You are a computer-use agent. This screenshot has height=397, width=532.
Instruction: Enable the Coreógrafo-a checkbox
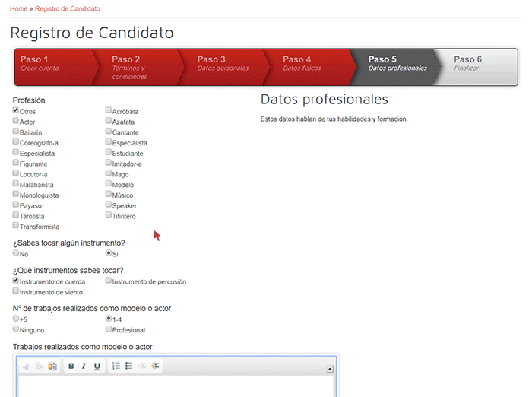16,141
